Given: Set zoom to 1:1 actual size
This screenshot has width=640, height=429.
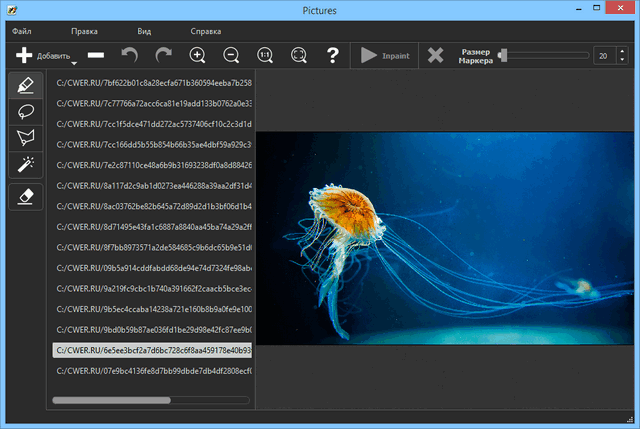Looking at the screenshot, I should pyautogui.click(x=265, y=56).
